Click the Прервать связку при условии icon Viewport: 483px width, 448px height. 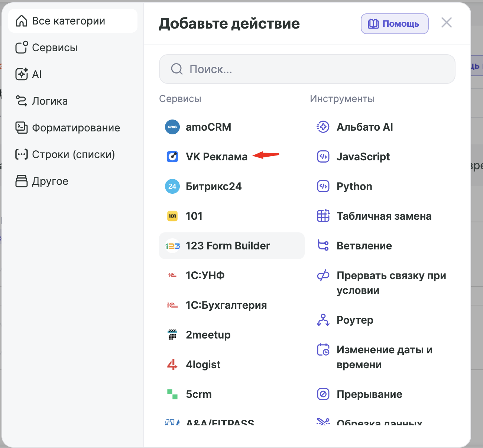click(x=323, y=275)
